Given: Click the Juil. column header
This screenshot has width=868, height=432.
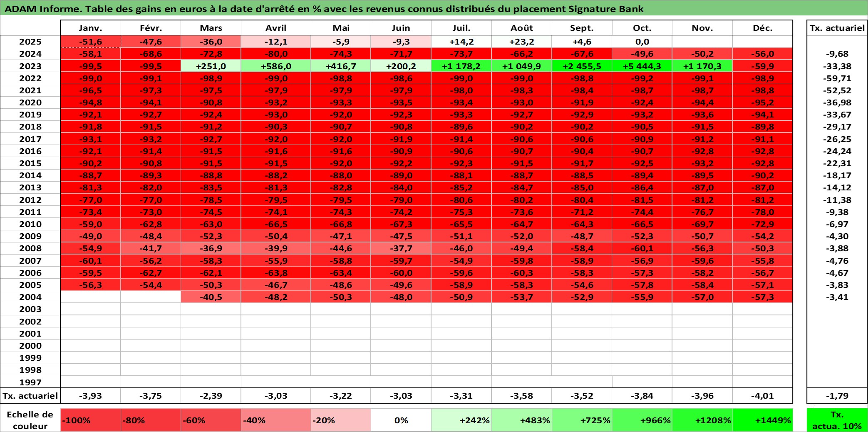Looking at the screenshot, I should [x=461, y=28].
